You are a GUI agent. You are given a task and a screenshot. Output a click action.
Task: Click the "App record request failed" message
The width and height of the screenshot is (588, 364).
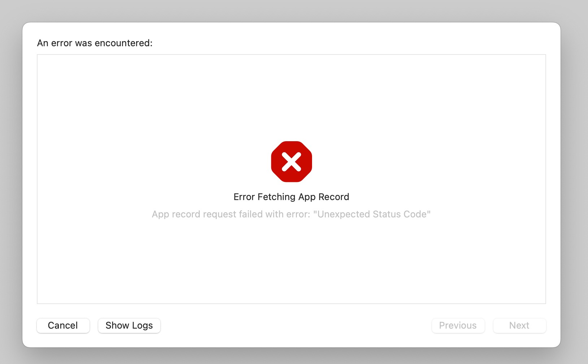291,214
